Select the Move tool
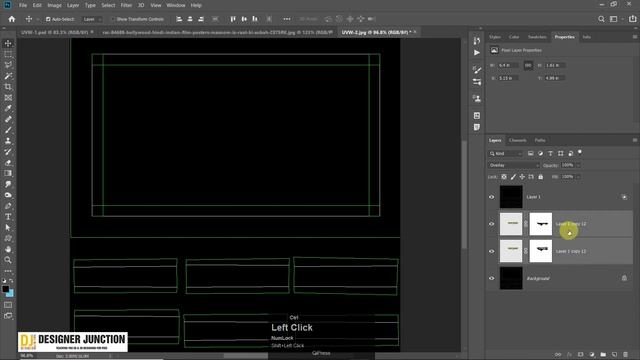 8,43
